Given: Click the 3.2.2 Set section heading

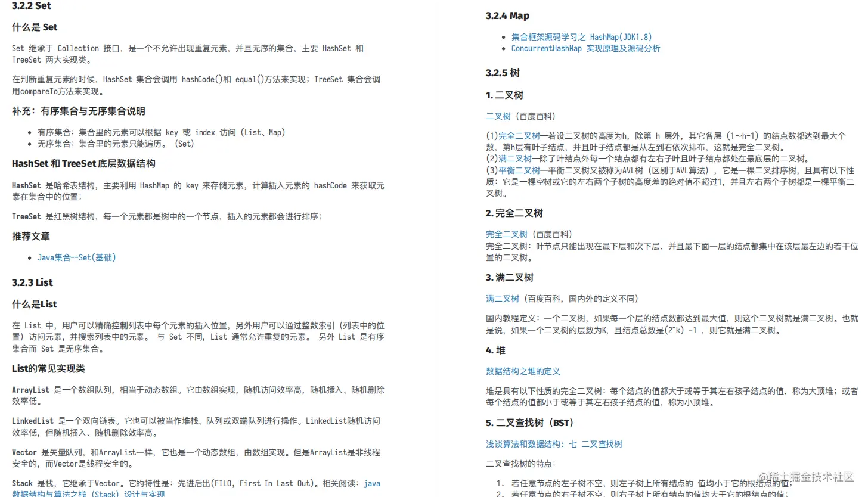Looking at the screenshot, I should (30, 6).
